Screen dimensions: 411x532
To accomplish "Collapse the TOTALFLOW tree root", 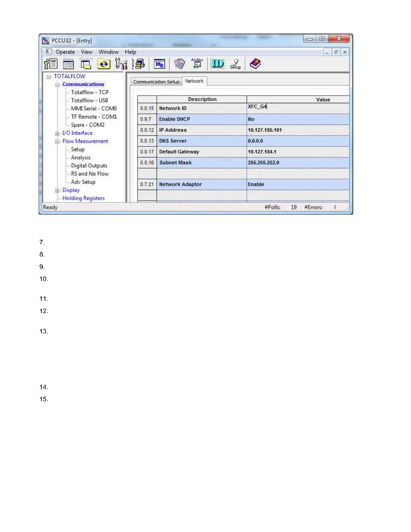I will tap(49, 77).
